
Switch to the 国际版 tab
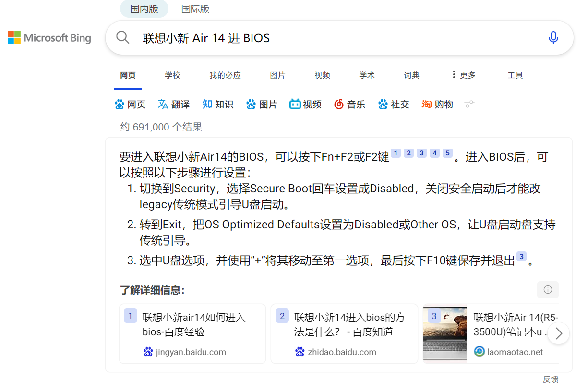click(195, 9)
